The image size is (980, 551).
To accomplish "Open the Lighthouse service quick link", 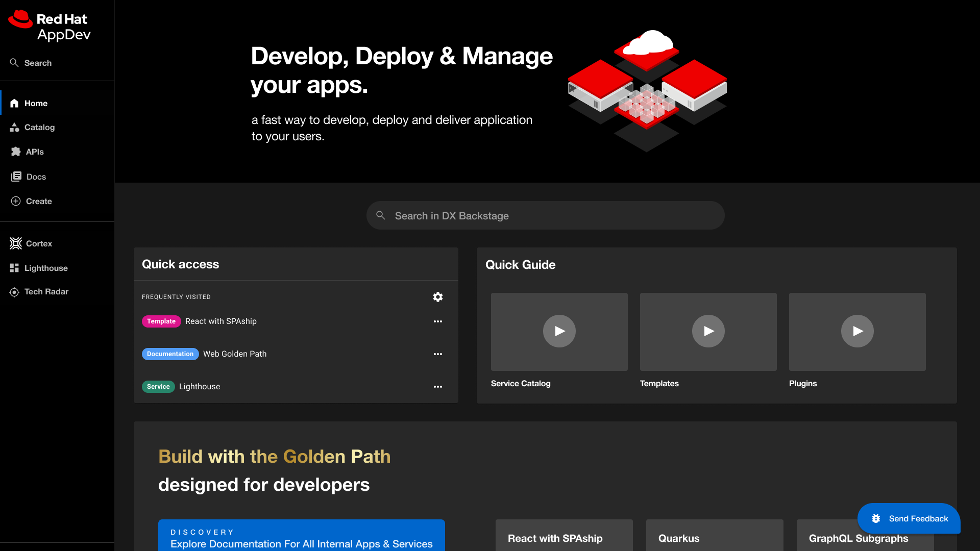I will [200, 387].
